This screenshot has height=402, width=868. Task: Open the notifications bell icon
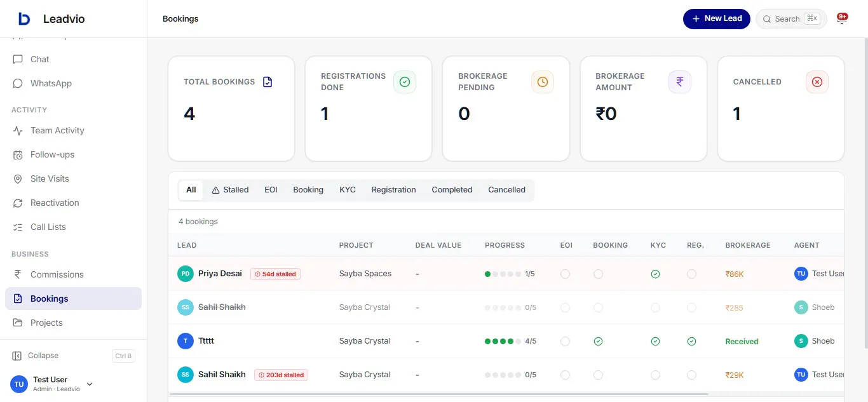click(x=842, y=19)
